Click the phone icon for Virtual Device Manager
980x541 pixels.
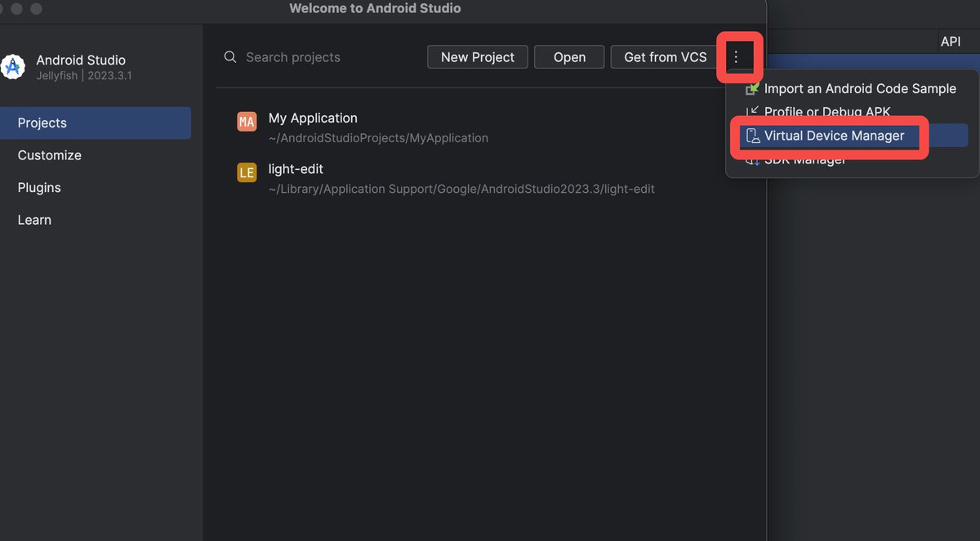point(753,136)
